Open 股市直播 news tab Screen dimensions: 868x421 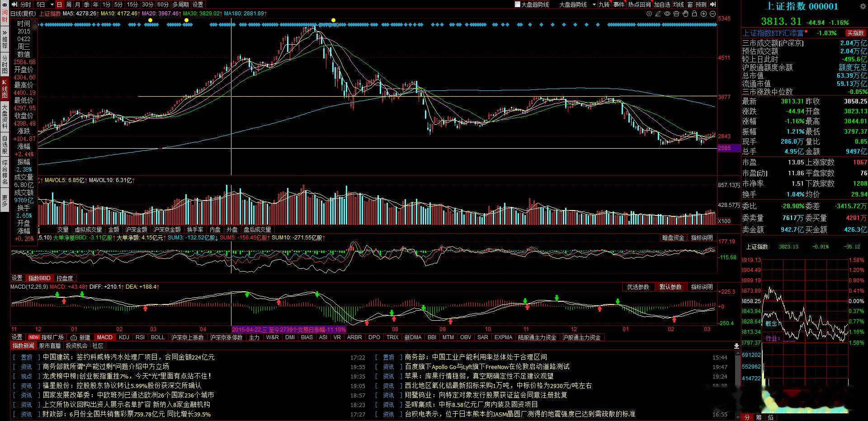[x=50, y=346]
